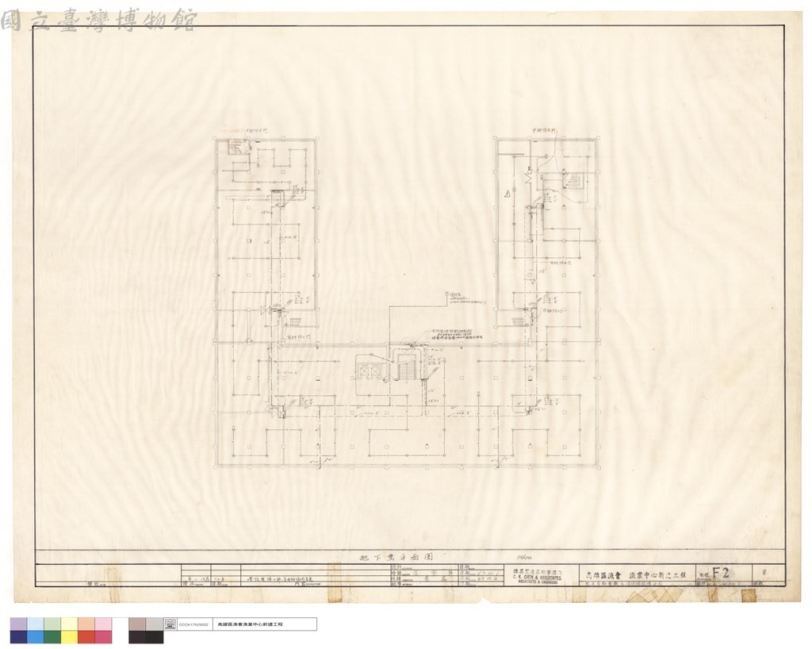The image size is (812, 649).
Task: Click the C.K. Chen & Associates firm label
Action: click(x=537, y=577)
